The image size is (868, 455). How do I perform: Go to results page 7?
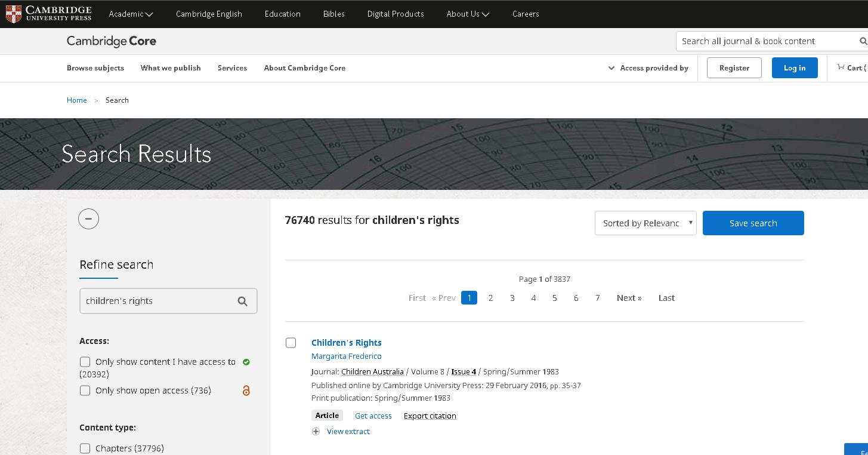[x=598, y=298]
